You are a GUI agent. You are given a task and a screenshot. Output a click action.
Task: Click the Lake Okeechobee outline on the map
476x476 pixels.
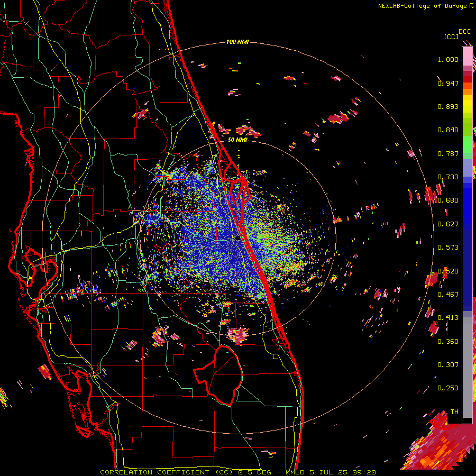[218, 375]
